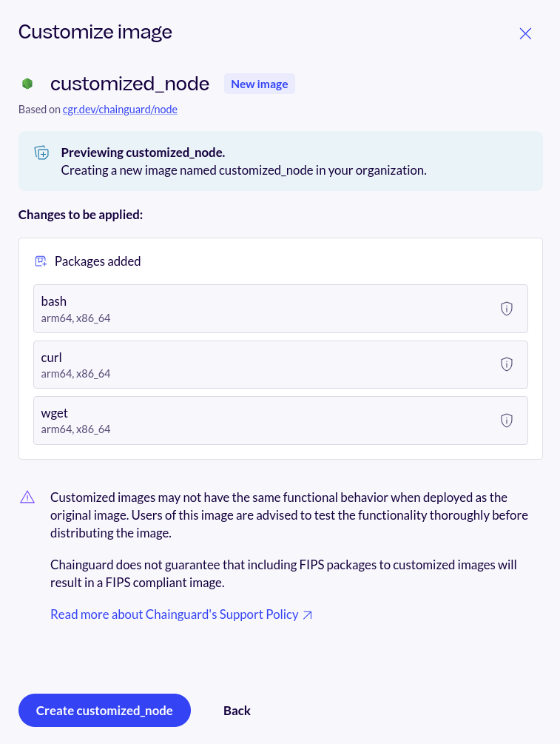This screenshot has width=560, height=744.
Task: Go back with the Back button
Action: 237,711
